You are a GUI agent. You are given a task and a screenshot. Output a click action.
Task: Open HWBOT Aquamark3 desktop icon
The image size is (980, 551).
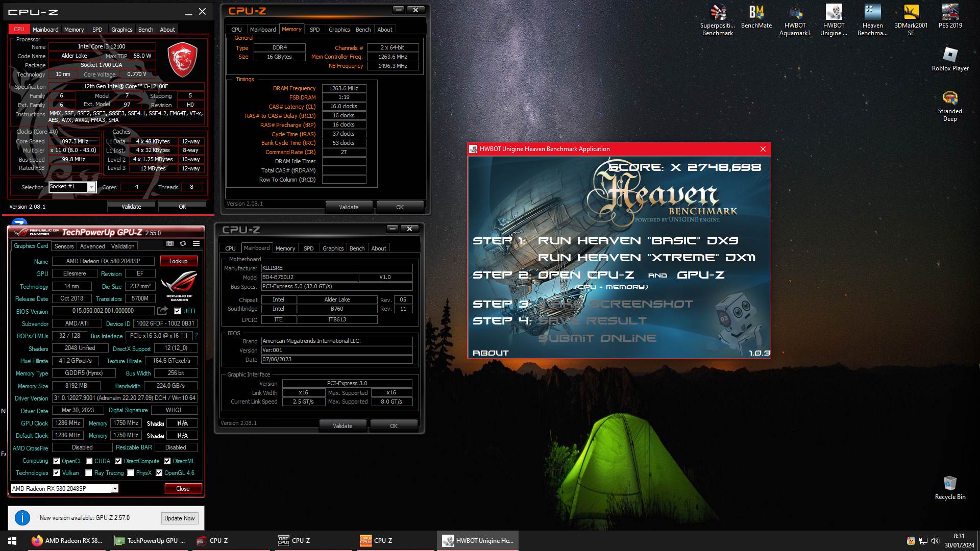(x=795, y=20)
